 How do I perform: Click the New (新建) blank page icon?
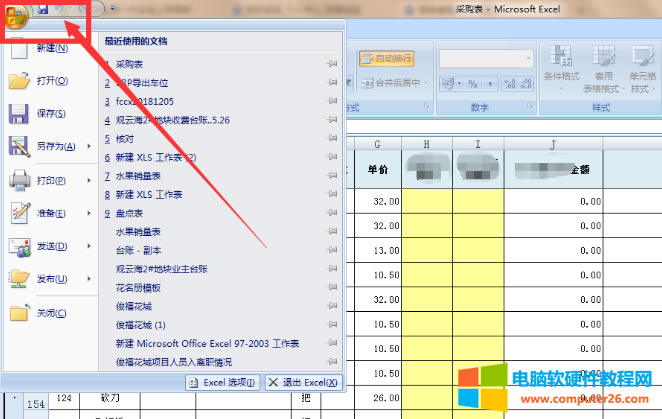[x=19, y=49]
